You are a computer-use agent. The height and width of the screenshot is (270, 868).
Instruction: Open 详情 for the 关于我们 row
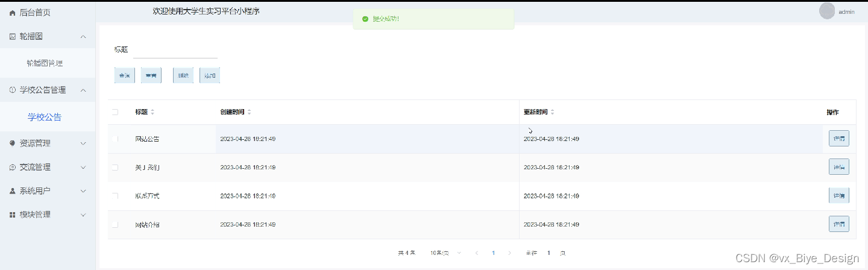point(839,166)
